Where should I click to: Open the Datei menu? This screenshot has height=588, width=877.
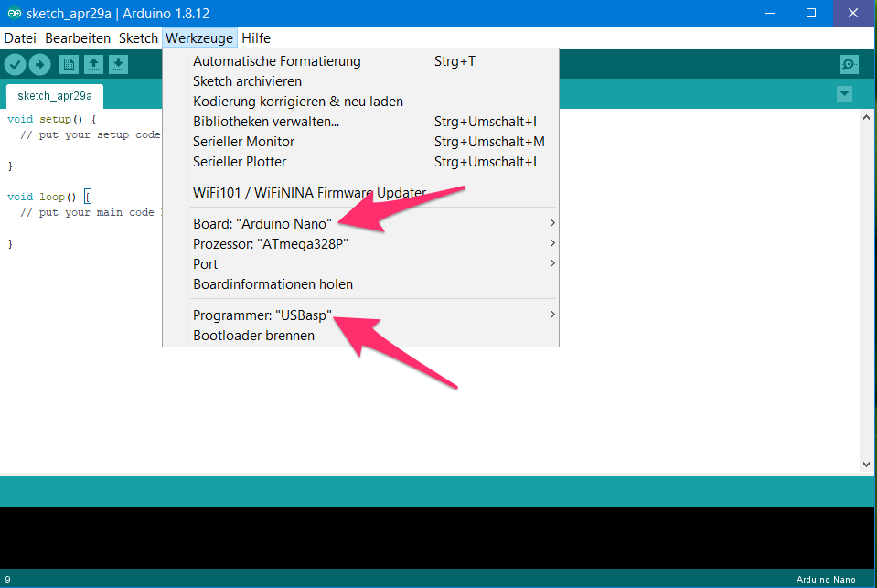pos(20,38)
